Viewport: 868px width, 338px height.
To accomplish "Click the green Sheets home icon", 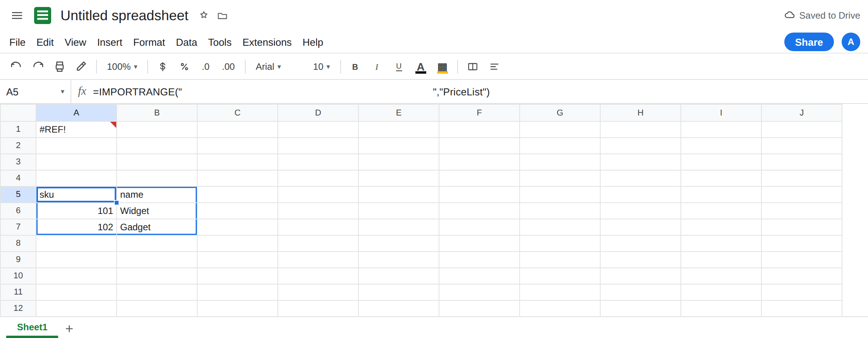I will pyautogui.click(x=43, y=16).
